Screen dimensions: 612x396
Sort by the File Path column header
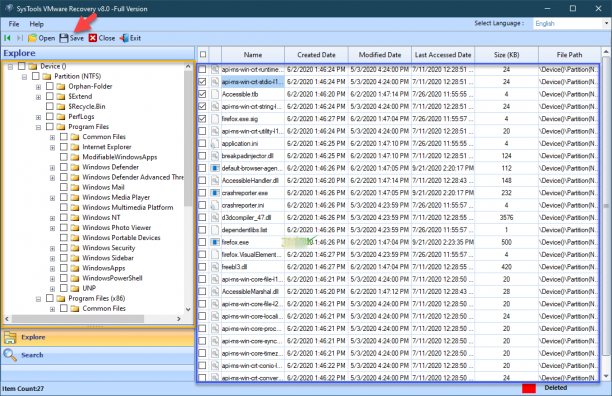coord(569,55)
